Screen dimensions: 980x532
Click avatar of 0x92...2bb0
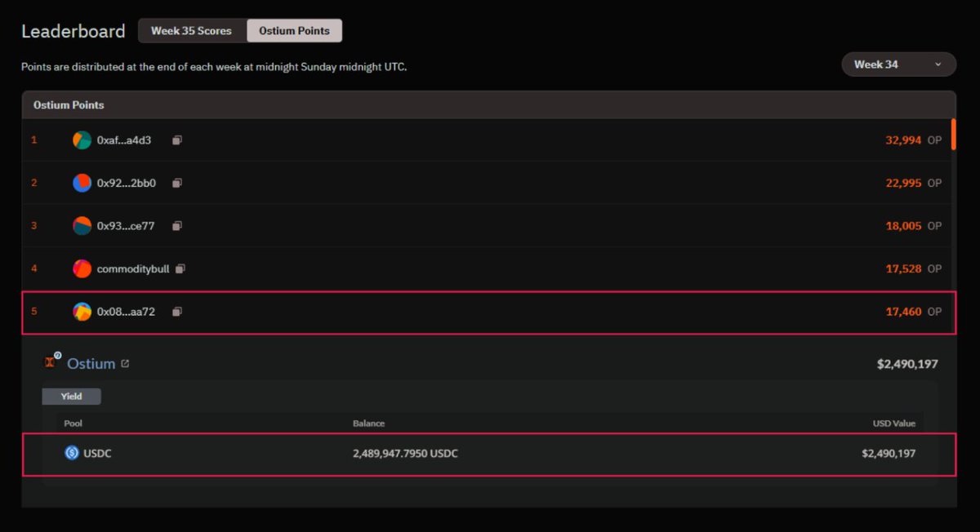pos(82,183)
